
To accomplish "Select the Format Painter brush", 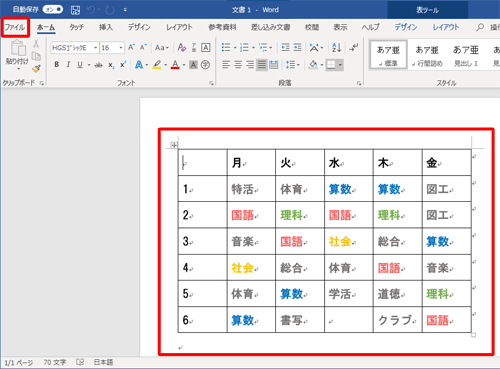I will [36, 69].
